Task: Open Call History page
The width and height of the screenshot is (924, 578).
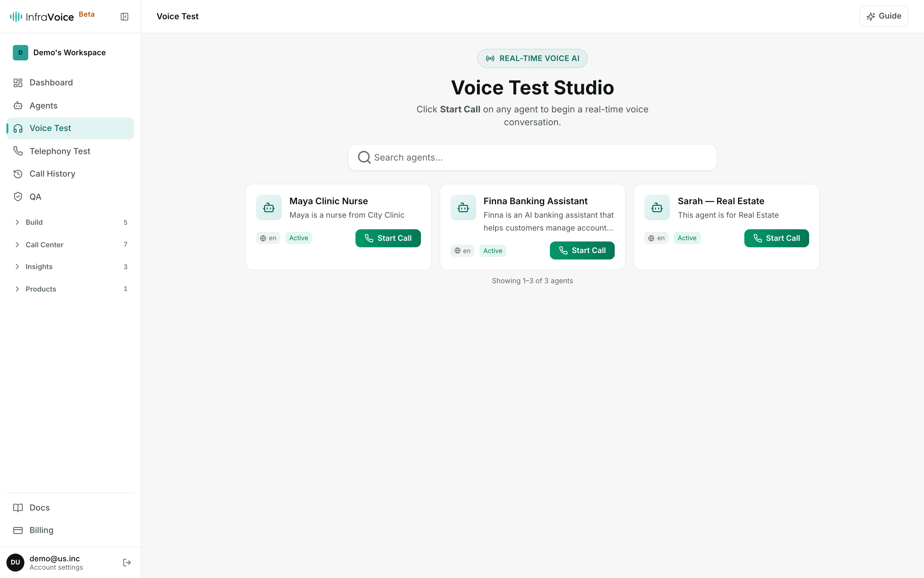Action: pyautogui.click(x=70, y=174)
